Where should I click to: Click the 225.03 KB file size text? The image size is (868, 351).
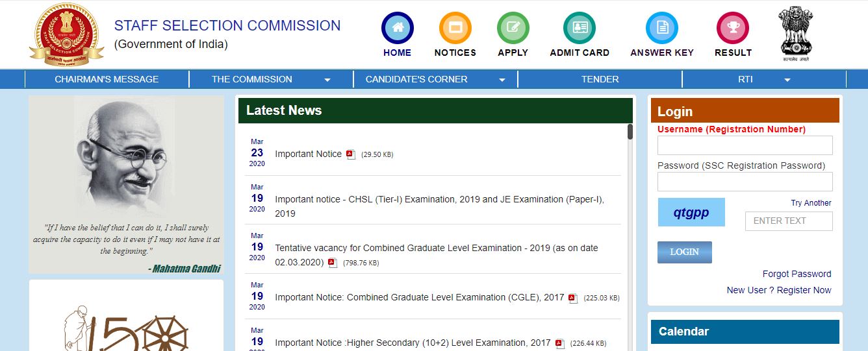point(602,298)
